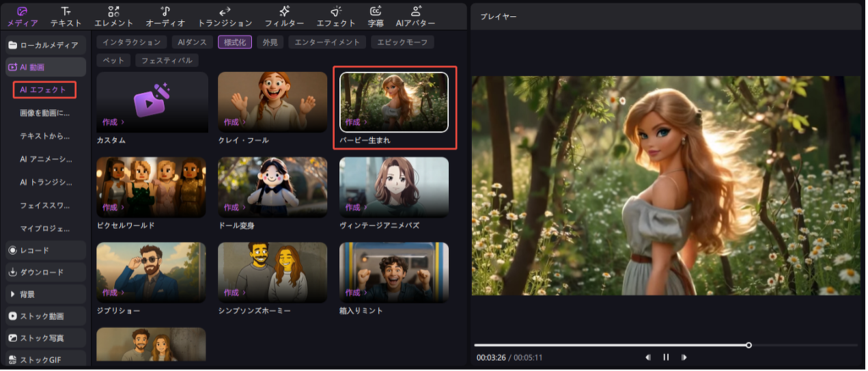Screen dimensions: 868x371
Task: Select the ピクセルワールド effect thumbnail
Action: pos(152,187)
